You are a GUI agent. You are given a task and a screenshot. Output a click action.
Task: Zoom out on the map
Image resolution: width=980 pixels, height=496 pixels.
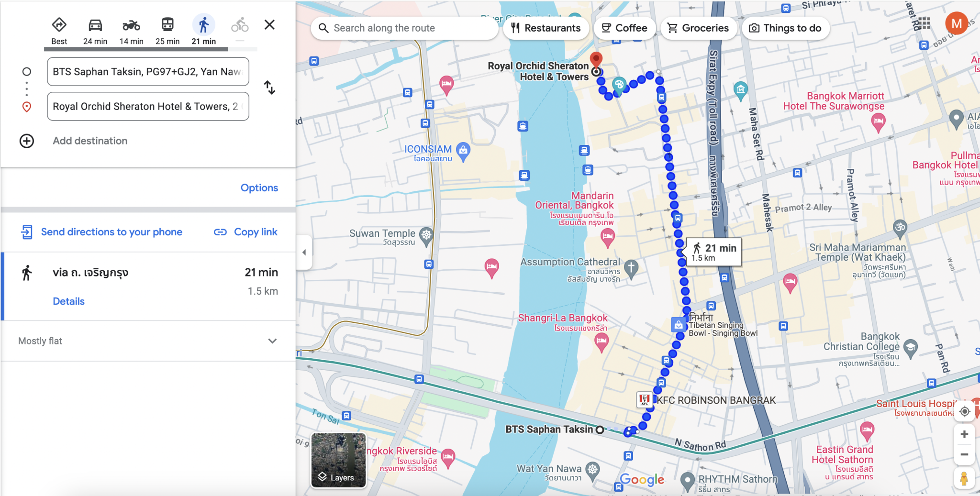[x=965, y=455]
